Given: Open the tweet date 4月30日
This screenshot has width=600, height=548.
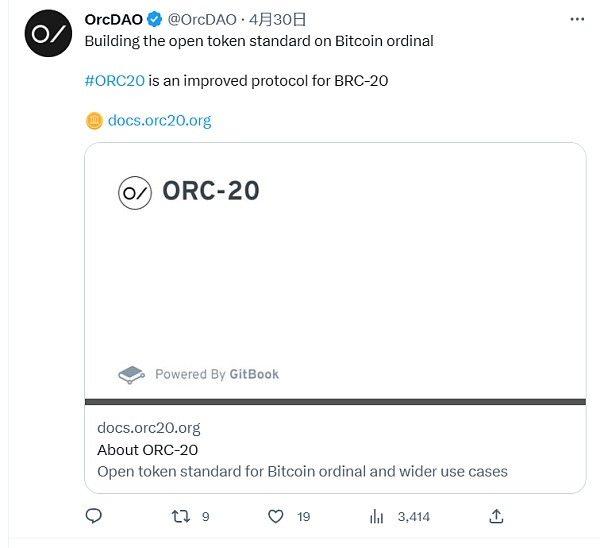Looking at the screenshot, I should coord(277,19).
